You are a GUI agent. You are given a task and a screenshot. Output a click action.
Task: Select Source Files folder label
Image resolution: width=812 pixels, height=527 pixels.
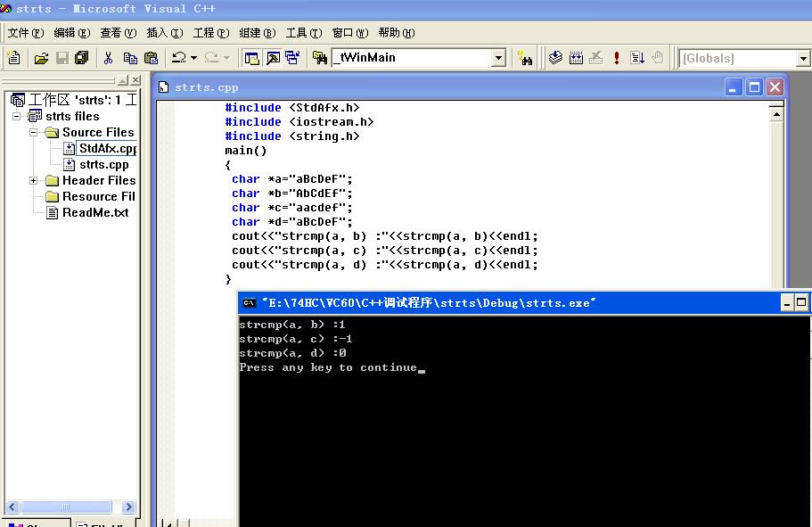pos(98,132)
